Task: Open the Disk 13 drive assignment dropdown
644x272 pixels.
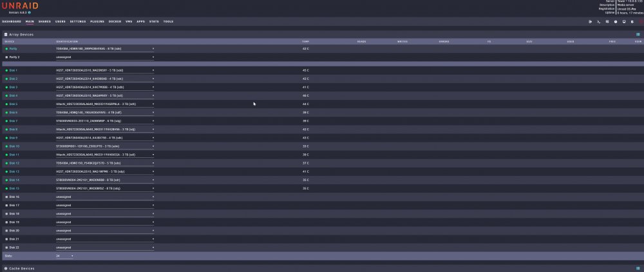Action: point(105,171)
